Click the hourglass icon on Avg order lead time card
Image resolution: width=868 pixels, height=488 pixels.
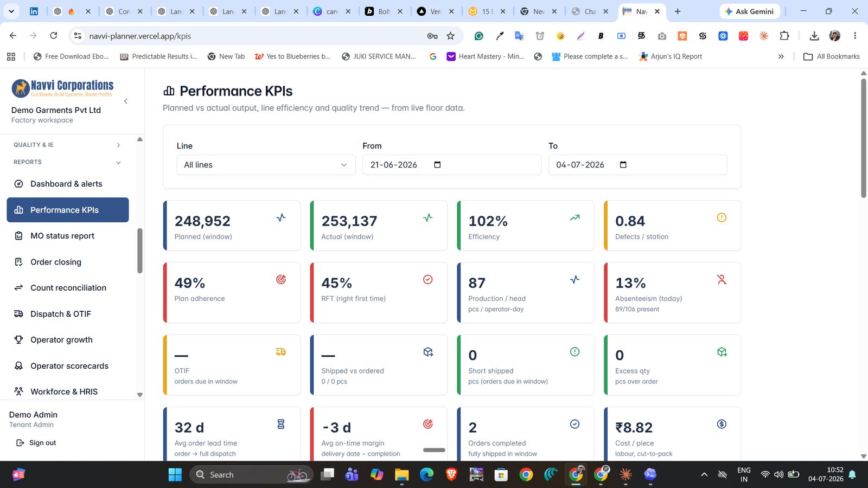pos(281,424)
